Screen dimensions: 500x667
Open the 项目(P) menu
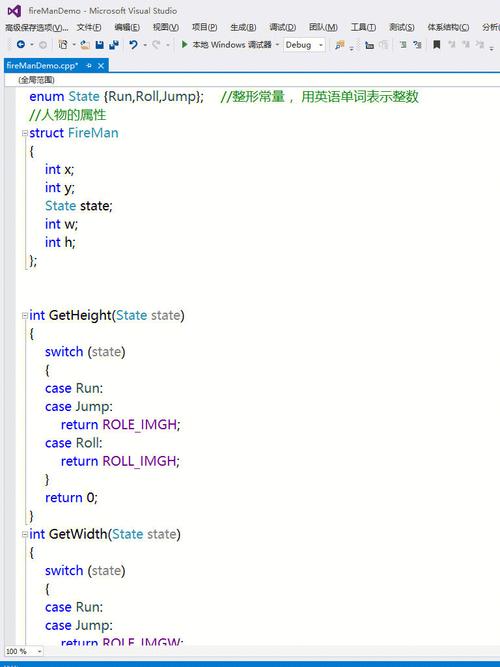click(x=204, y=27)
